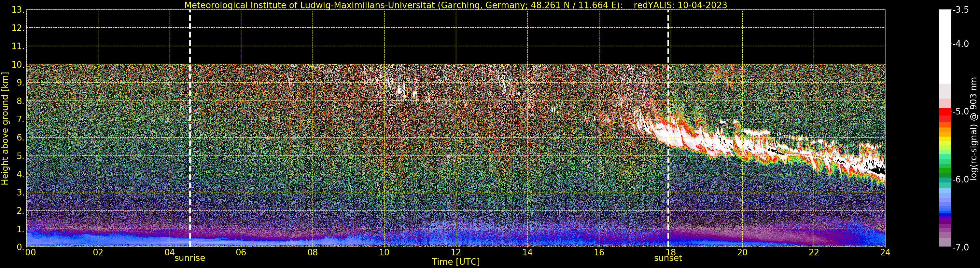The width and height of the screenshot is (980, 268).
Task: Click the height tick label '11.'
Action: click(18, 47)
